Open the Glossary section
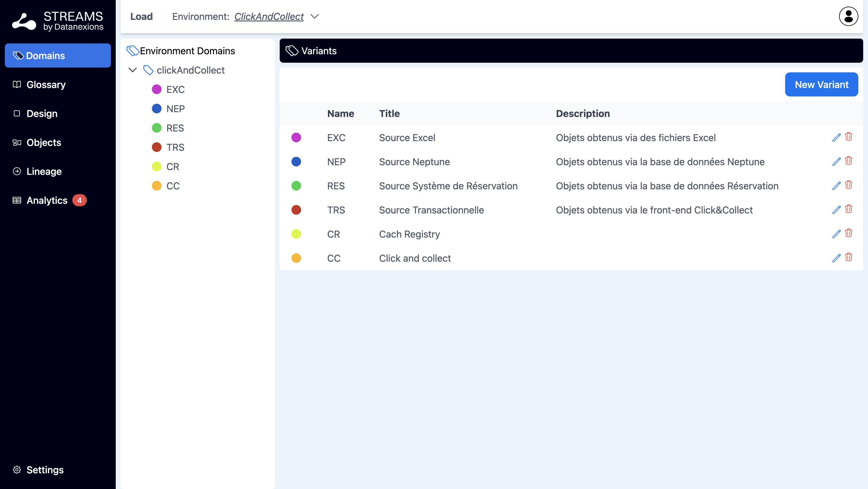 point(46,85)
